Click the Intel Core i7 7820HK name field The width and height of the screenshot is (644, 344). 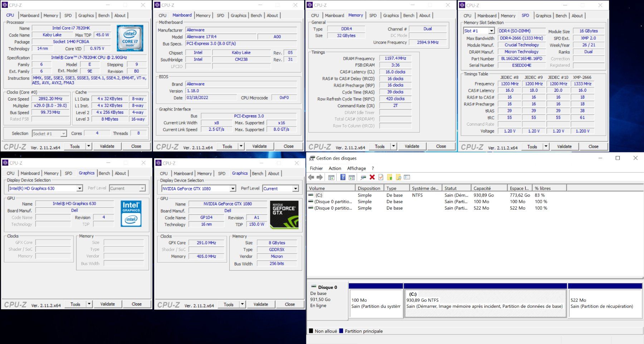(x=71, y=28)
